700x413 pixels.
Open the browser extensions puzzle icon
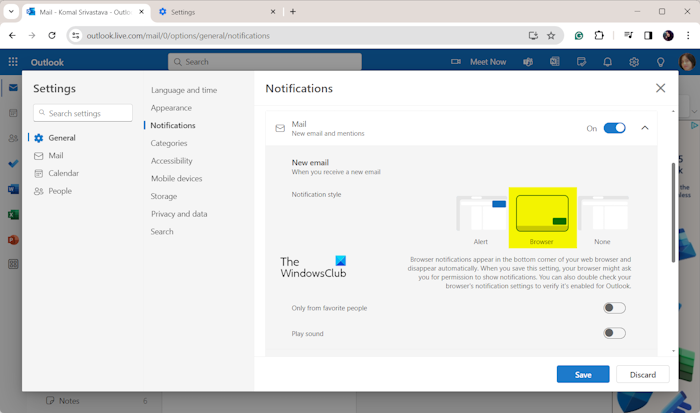tap(599, 35)
